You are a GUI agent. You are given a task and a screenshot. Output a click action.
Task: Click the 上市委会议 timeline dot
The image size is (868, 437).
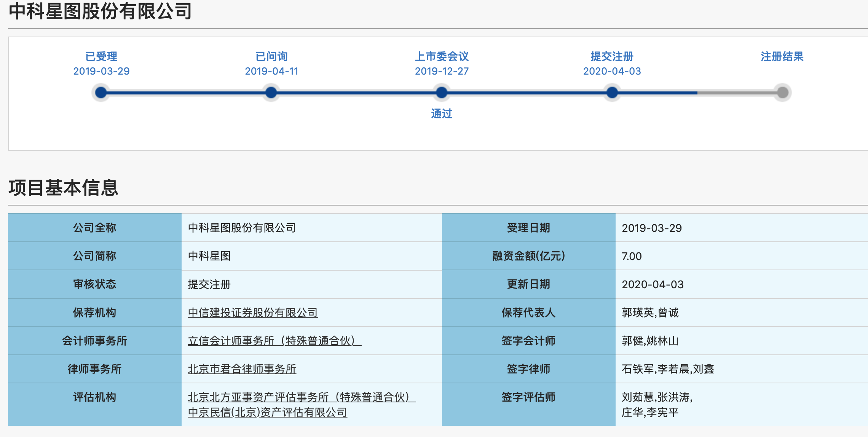[442, 93]
